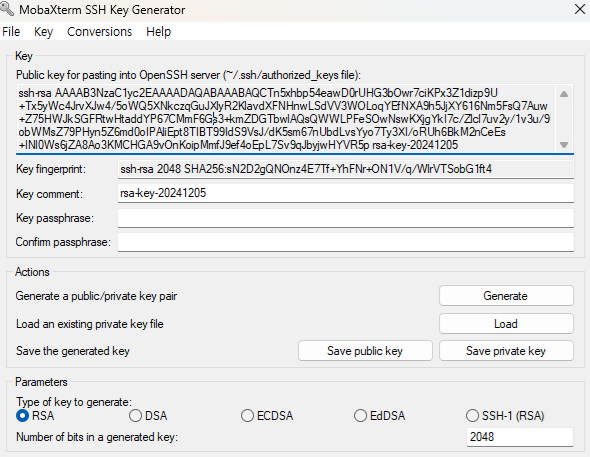Click the Load button

(x=506, y=323)
